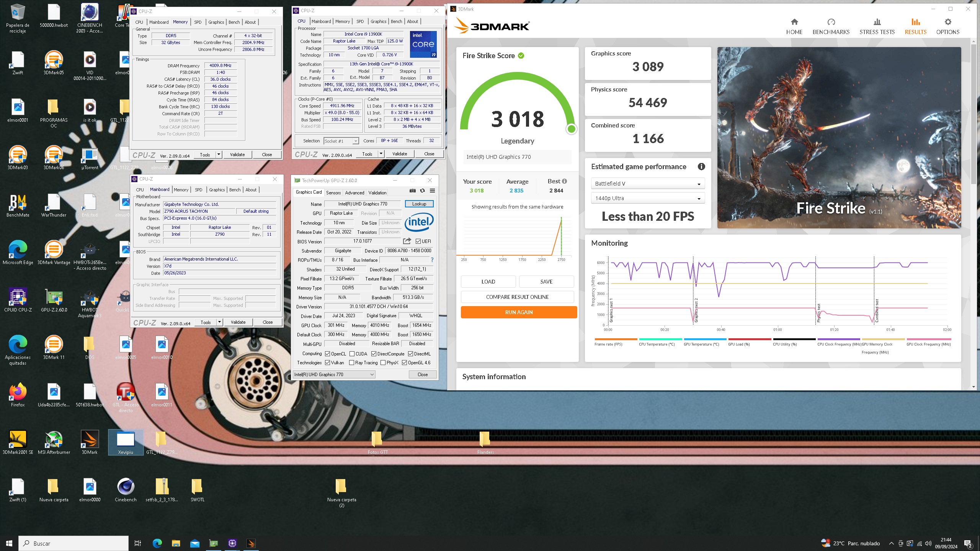Viewport: 980px width, 551px height.
Task: Click the score distribution chart marker
Action: click(561, 236)
